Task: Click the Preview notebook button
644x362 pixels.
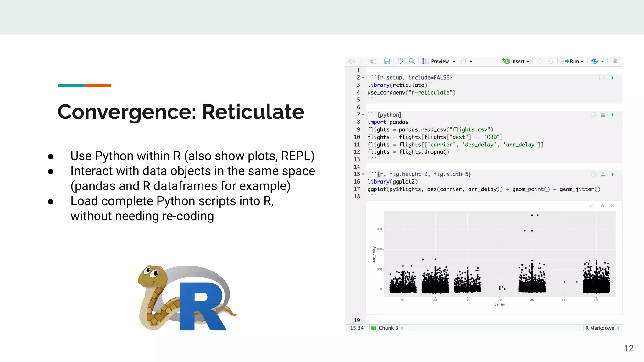Action: pyautogui.click(x=436, y=61)
